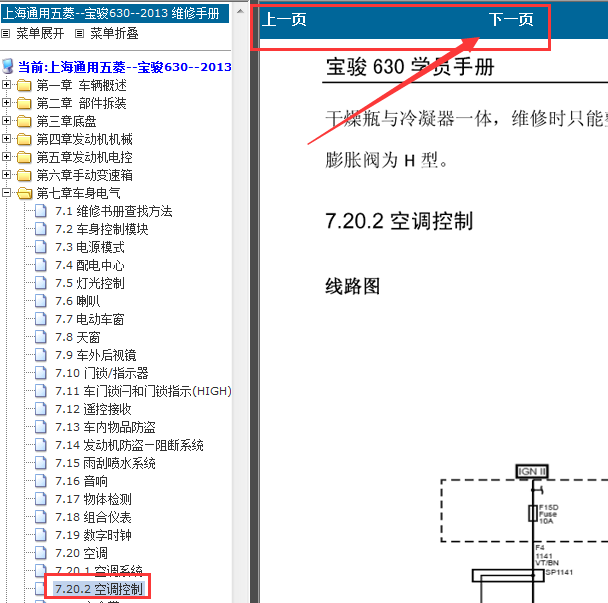Screen dimensions: 608x603
Task: Go to previous page via 上一页
Action: [284, 19]
